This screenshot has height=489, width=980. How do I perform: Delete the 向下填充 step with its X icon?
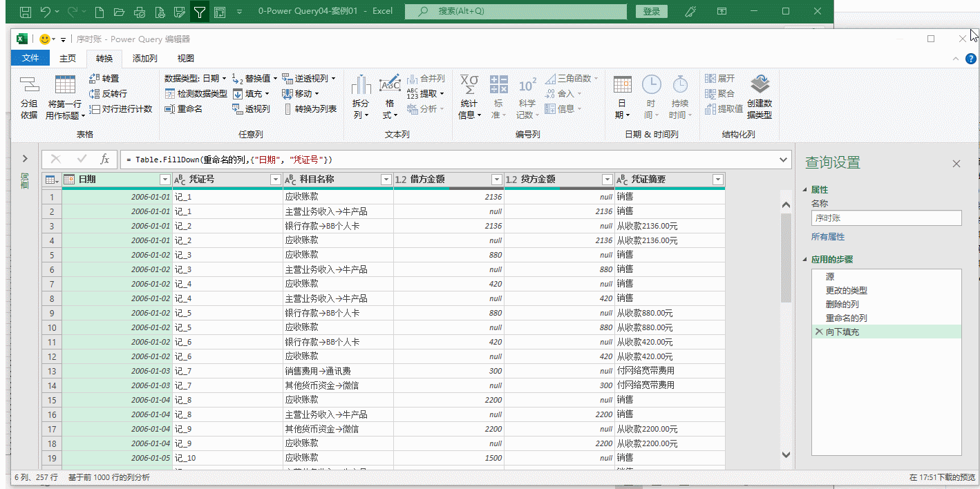tap(819, 332)
